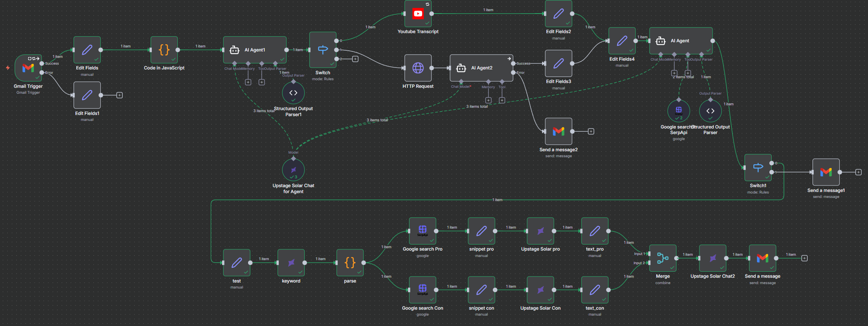Add node on Switch output 2
This screenshot has height=326, width=868.
point(355,59)
